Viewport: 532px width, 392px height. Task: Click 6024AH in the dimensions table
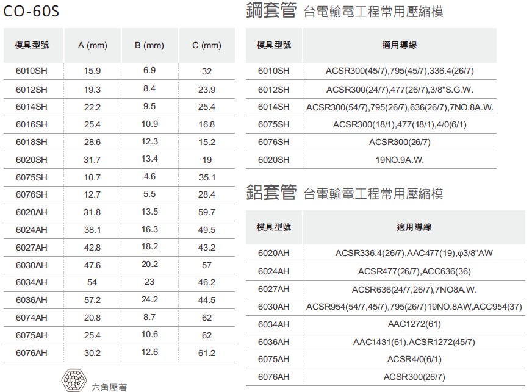click(x=32, y=230)
